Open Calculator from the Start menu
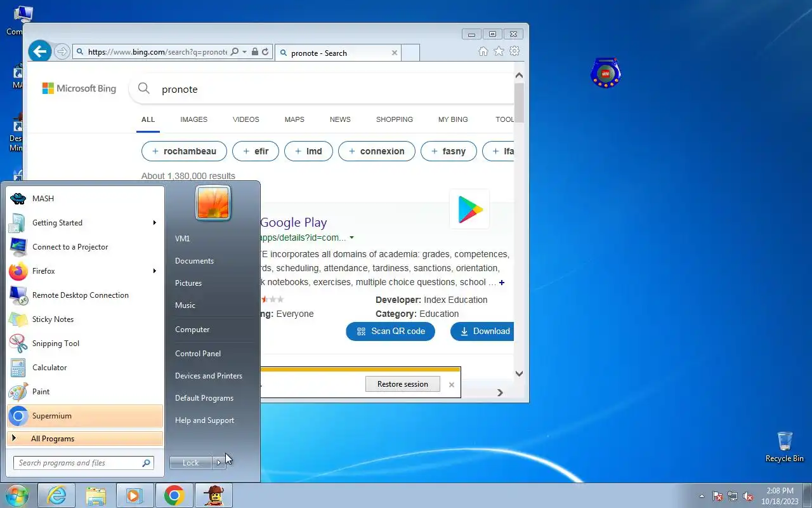This screenshot has height=508, width=812. click(x=85, y=368)
